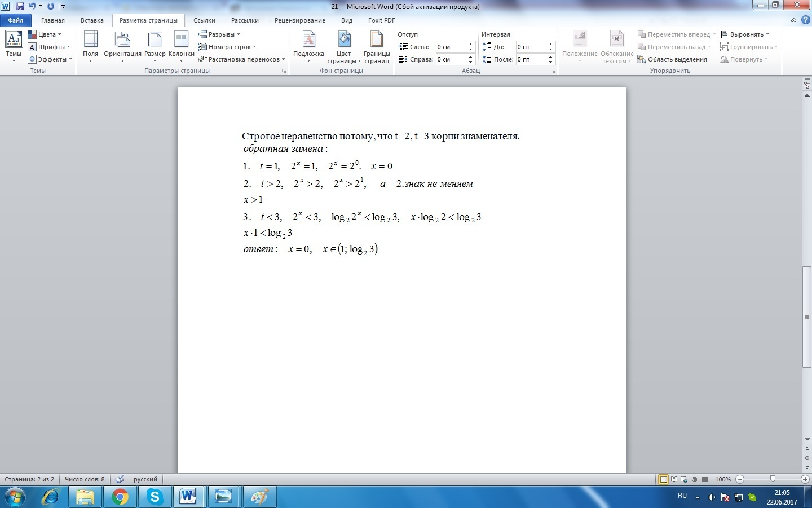Open the Файл tab
The height and width of the screenshot is (508, 812).
(15, 20)
